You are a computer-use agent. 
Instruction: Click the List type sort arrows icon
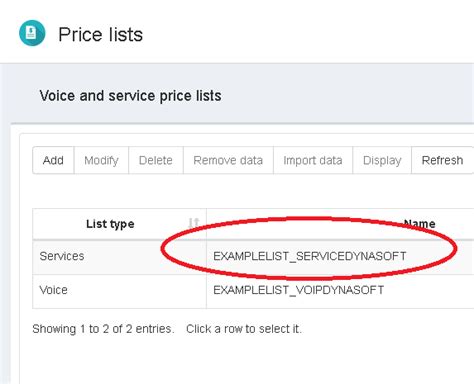point(193,223)
